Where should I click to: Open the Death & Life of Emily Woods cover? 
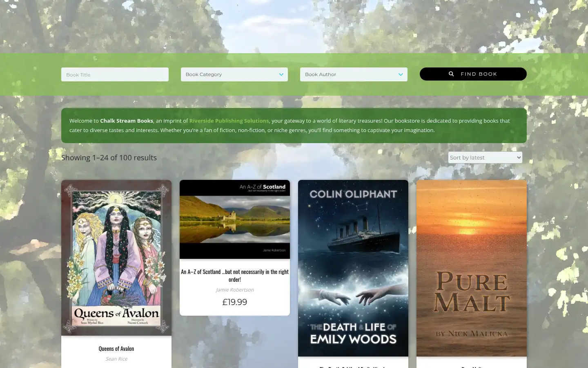pyautogui.click(x=353, y=268)
